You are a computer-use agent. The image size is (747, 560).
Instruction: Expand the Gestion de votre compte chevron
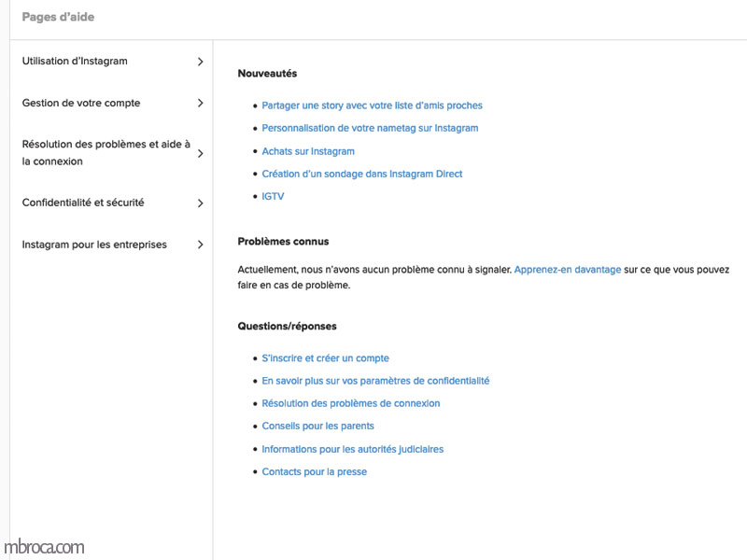pyautogui.click(x=200, y=104)
